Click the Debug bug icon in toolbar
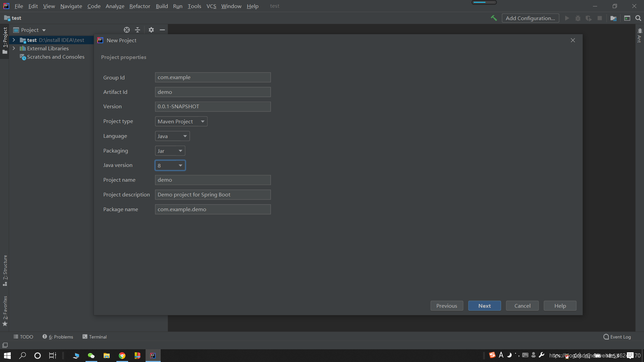This screenshot has width=644, height=362. (x=578, y=18)
